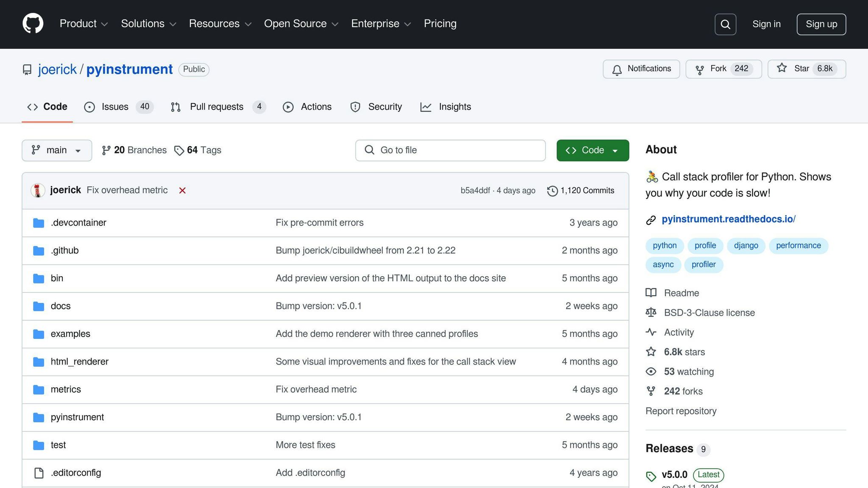The height and width of the screenshot is (488, 868).
Task: Open the main branch selector
Action: click(x=56, y=150)
